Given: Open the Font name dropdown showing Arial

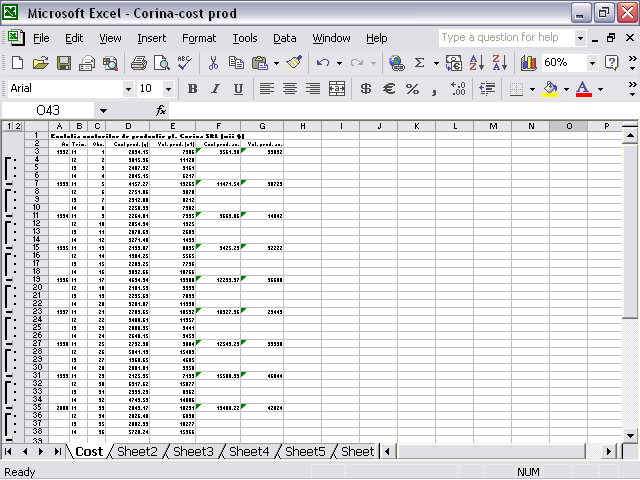Looking at the screenshot, I should pyautogui.click(x=127, y=89).
